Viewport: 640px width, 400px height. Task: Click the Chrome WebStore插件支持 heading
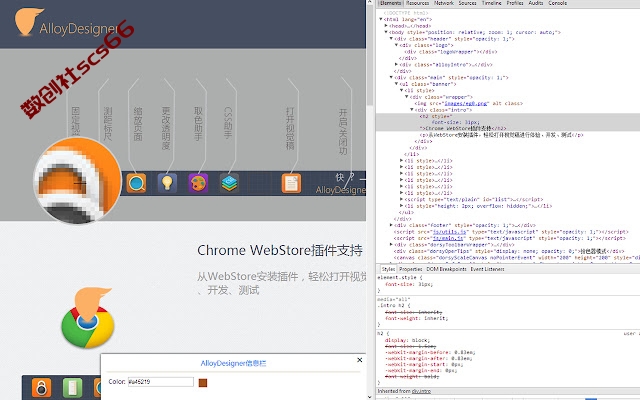pos(280,250)
